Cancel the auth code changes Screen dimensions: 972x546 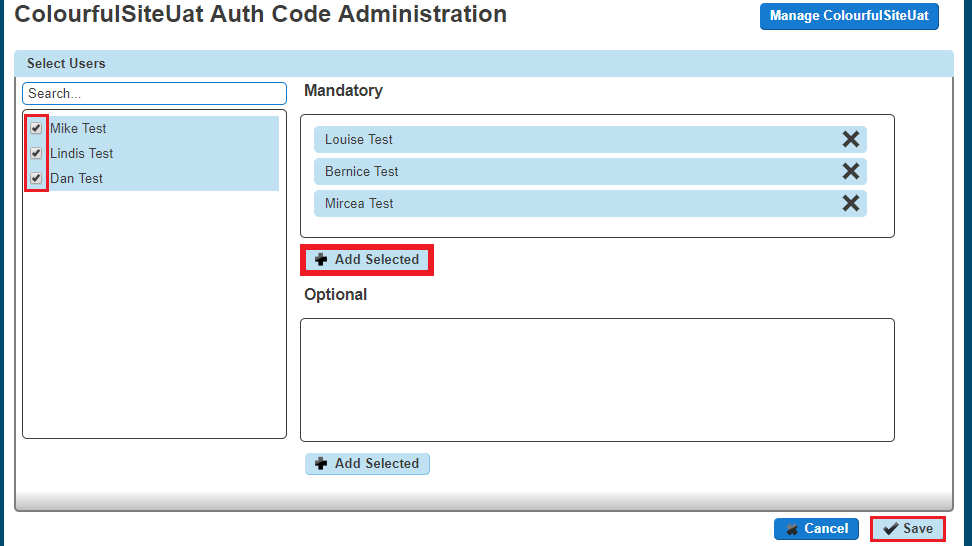(816, 529)
